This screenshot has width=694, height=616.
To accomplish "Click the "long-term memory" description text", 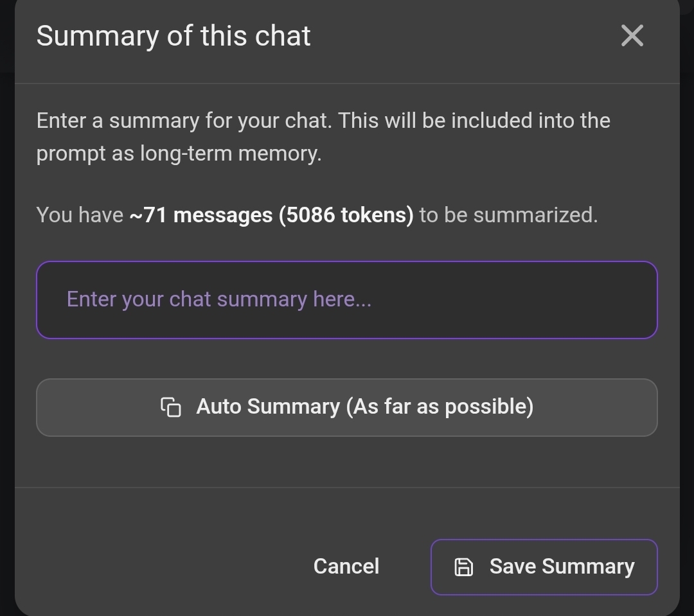I will pyautogui.click(x=230, y=154).
